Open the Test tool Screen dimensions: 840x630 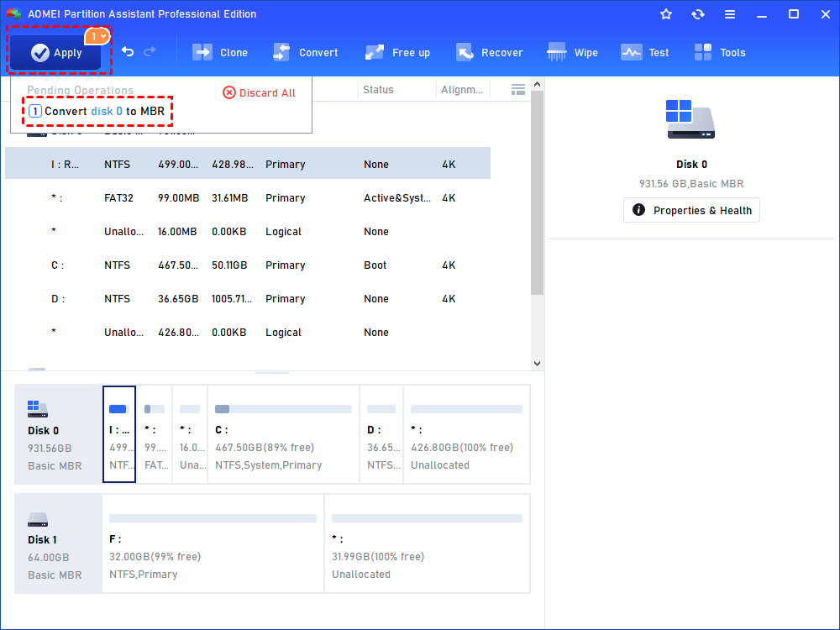click(645, 52)
